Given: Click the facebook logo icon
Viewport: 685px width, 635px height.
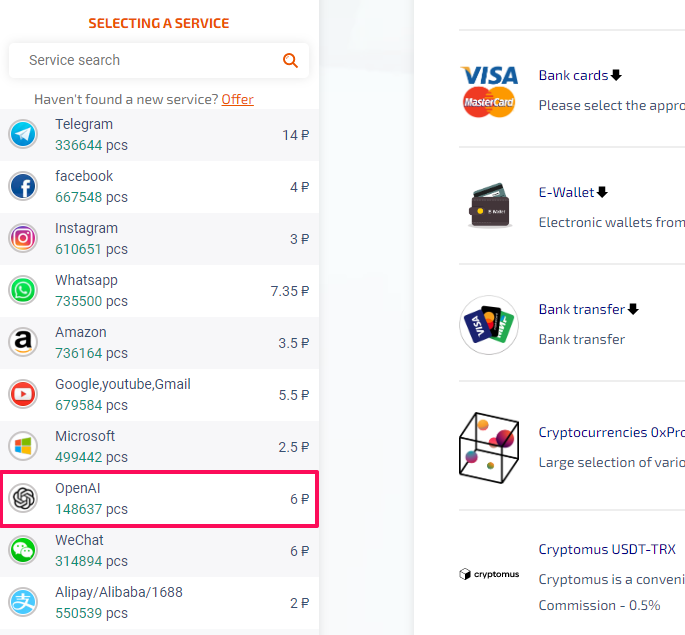Looking at the screenshot, I should click(23, 186).
